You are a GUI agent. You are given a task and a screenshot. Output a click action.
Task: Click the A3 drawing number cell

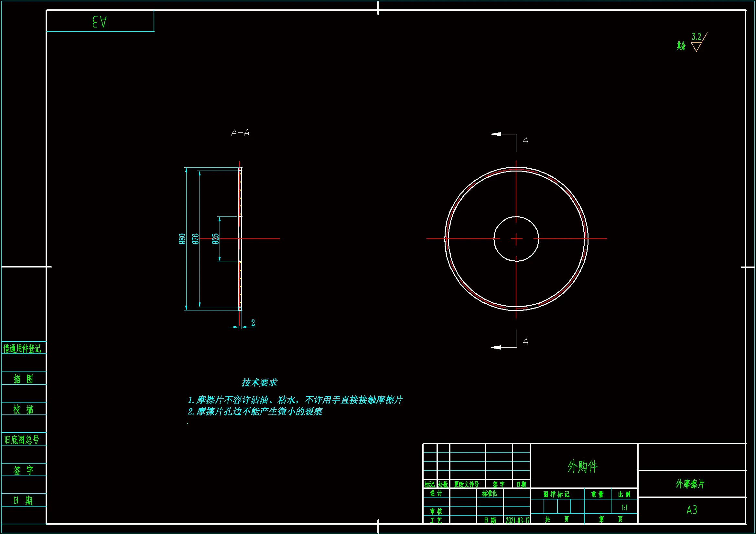click(x=691, y=510)
